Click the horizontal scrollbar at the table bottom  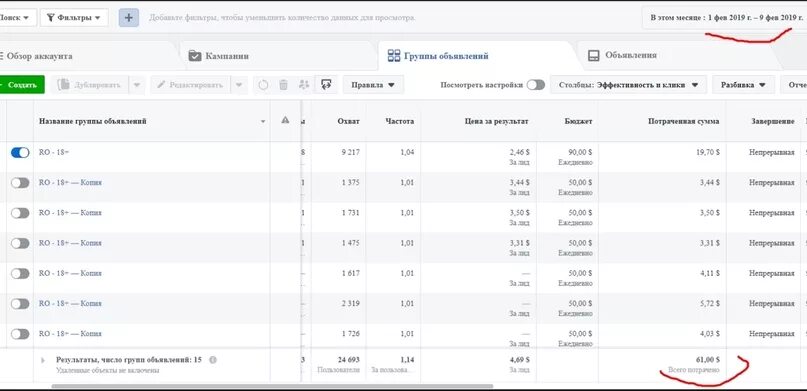(x=272, y=386)
